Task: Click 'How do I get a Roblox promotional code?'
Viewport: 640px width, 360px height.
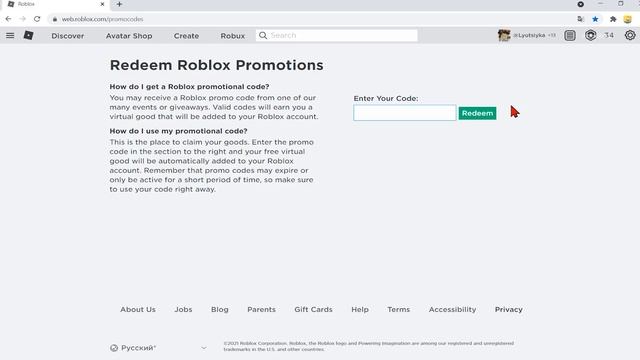Action: pyautogui.click(x=189, y=87)
